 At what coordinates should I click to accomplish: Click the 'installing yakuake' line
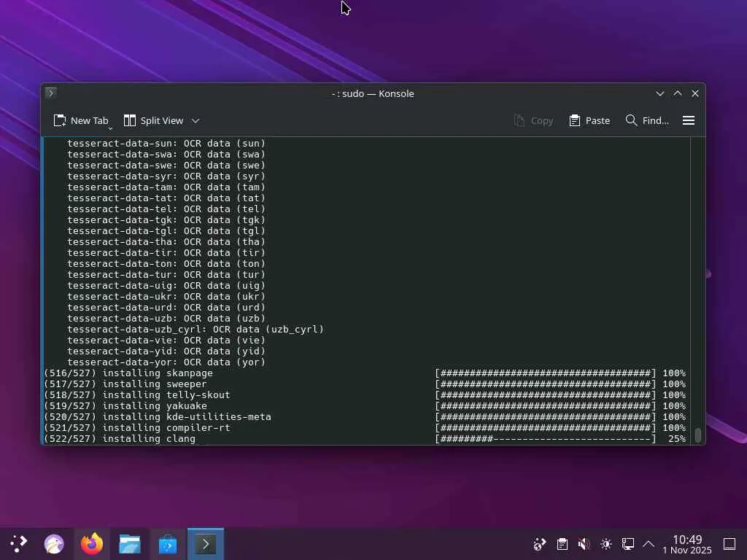365,405
